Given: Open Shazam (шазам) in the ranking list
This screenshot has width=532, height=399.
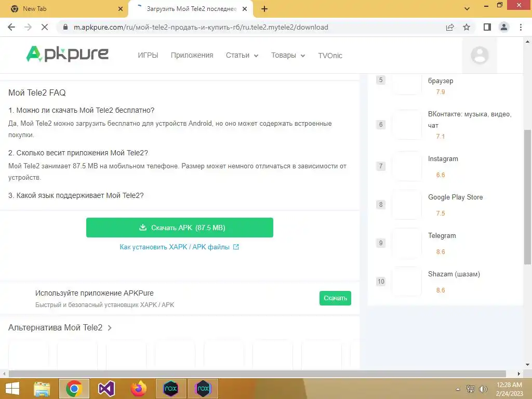Looking at the screenshot, I should (x=454, y=274).
